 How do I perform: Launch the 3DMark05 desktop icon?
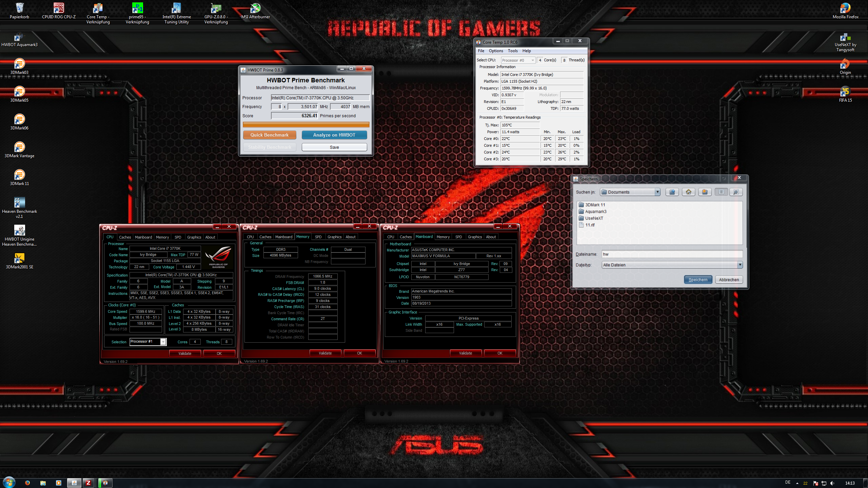19,94
